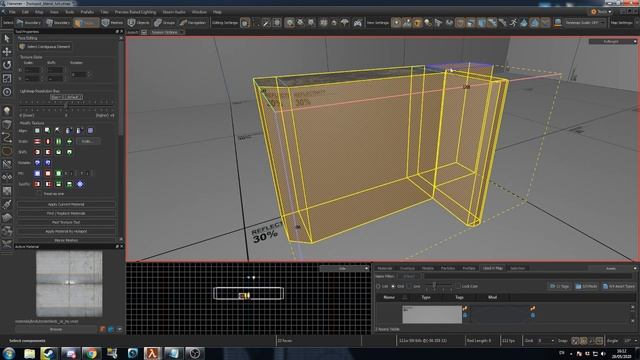Viewport: 640px width, 360px height.
Task: Switch selection mode to Groups
Action: pos(164,23)
